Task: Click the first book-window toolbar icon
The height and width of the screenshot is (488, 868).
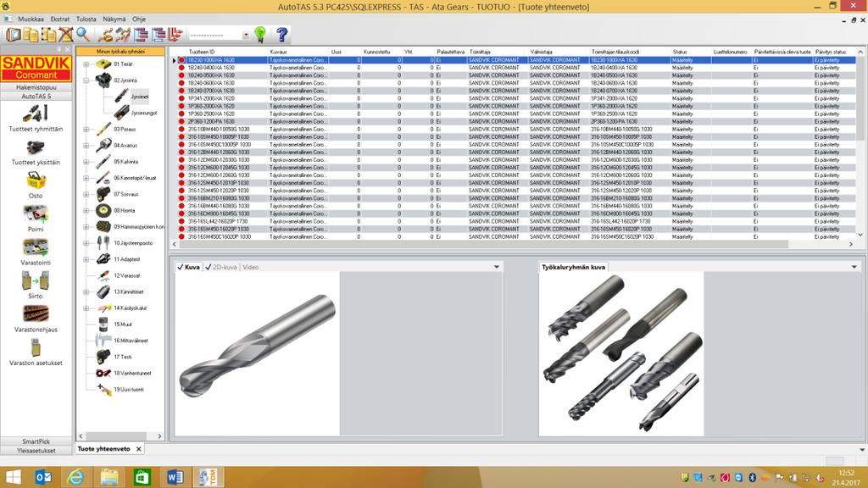Action: point(14,34)
